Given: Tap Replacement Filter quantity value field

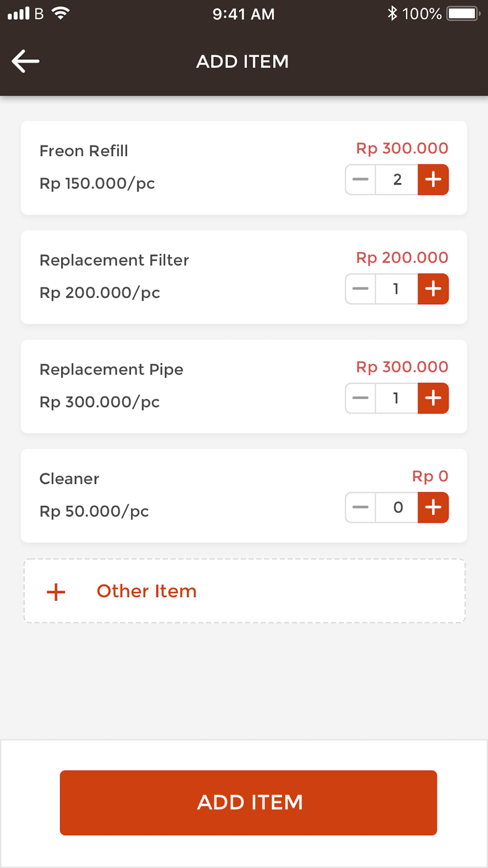Looking at the screenshot, I should click(397, 289).
